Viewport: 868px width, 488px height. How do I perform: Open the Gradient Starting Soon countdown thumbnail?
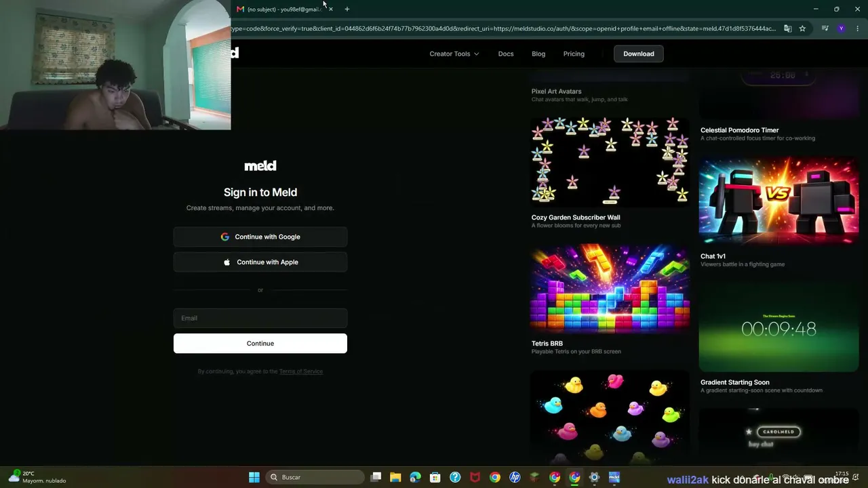778,327
